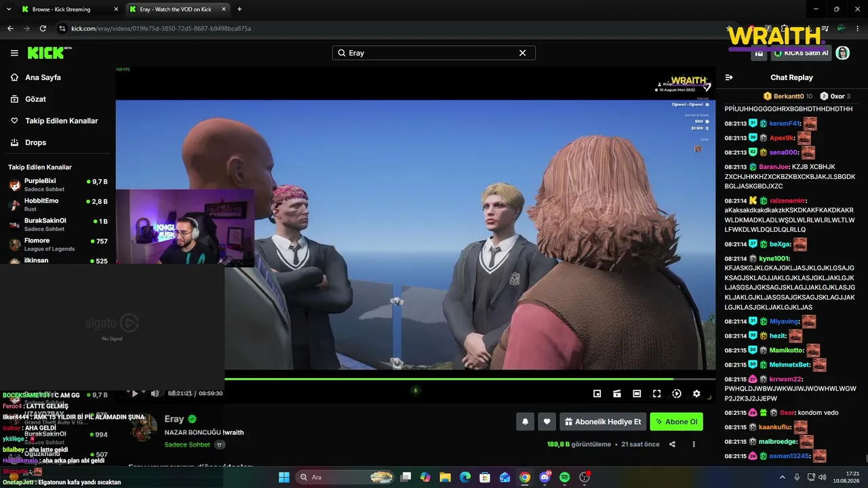Click the Abone Ol button
The width and height of the screenshot is (868, 488).
(x=676, y=422)
